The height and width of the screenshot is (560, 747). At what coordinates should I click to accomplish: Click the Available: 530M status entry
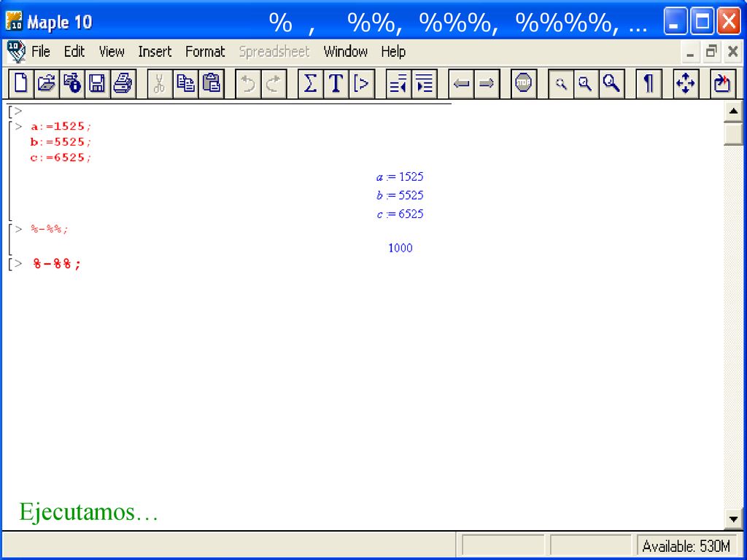686,545
